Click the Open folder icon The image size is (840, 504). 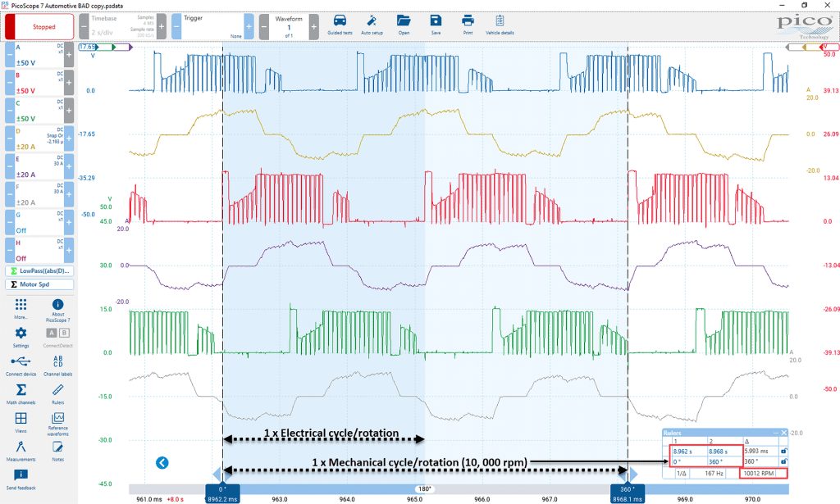[x=404, y=25]
